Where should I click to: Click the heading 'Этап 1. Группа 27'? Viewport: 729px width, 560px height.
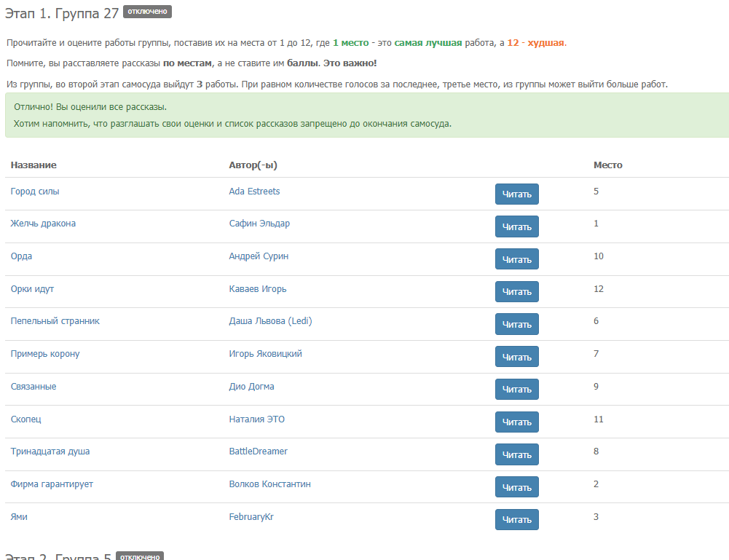pyautogui.click(x=62, y=14)
